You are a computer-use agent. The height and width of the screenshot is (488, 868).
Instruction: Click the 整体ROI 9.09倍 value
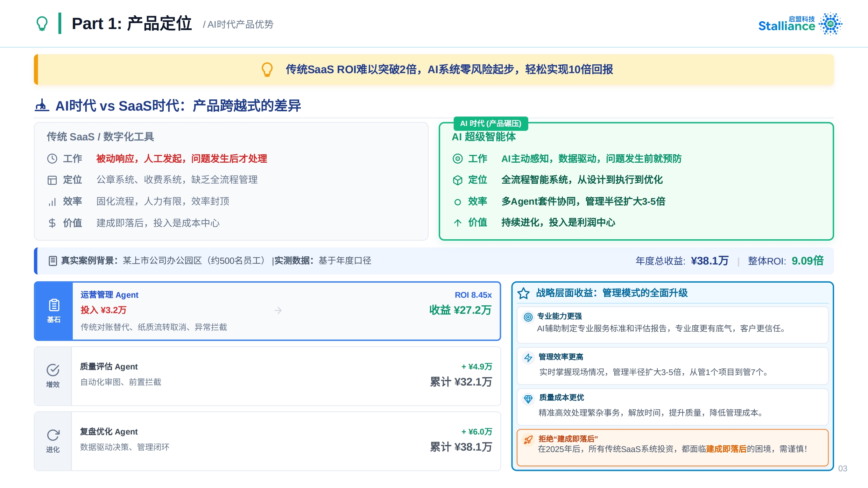807,261
